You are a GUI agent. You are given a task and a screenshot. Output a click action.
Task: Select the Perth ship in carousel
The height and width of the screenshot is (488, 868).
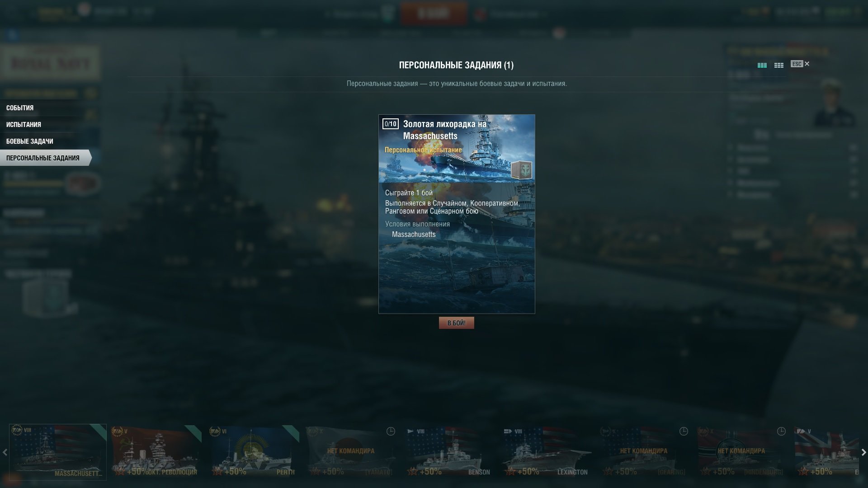click(254, 452)
